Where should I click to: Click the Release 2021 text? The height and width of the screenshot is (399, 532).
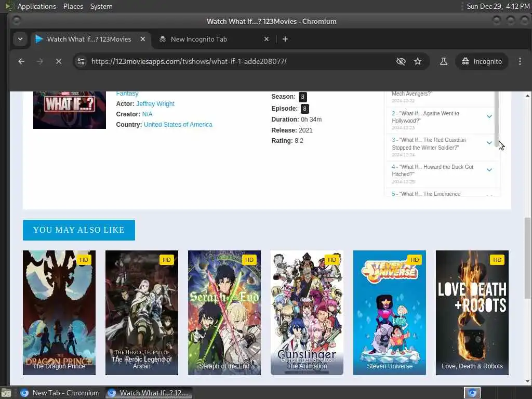click(x=292, y=130)
